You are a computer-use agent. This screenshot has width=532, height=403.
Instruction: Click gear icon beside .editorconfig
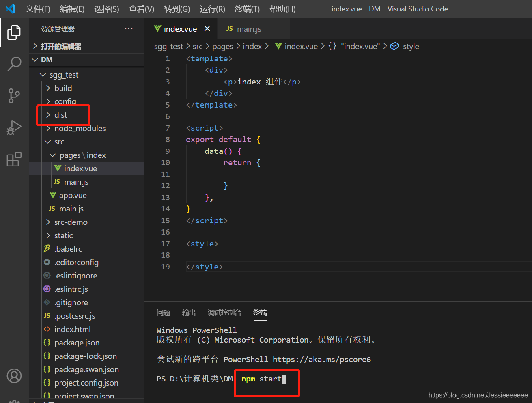click(x=47, y=262)
